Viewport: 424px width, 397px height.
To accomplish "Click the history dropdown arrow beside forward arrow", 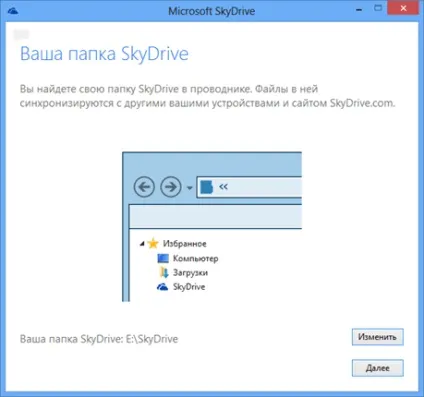I will (189, 188).
